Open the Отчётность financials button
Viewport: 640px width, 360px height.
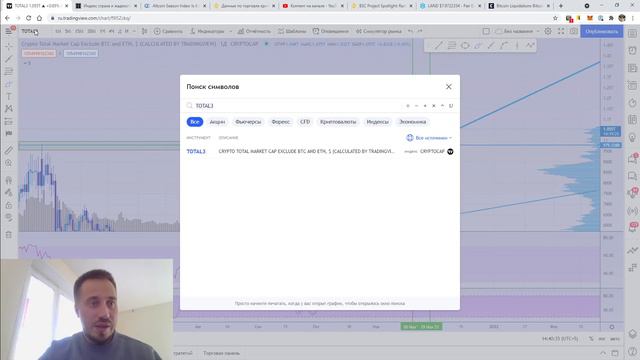(254, 31)
